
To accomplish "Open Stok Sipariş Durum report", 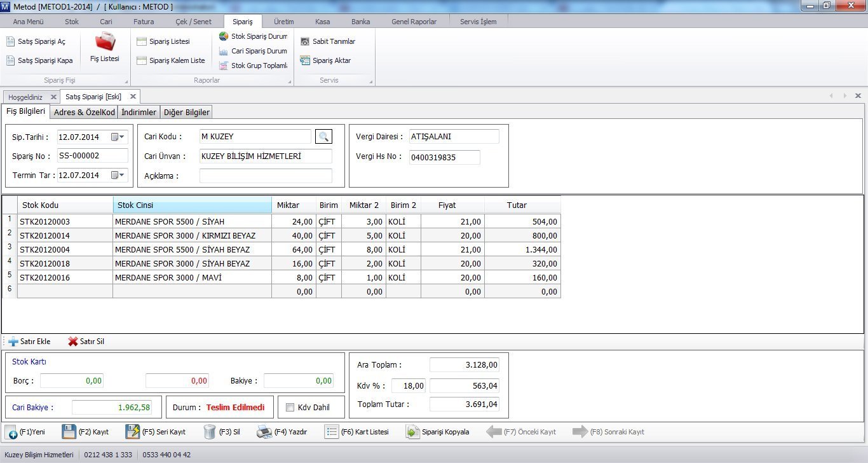I will pyautogui.click(x=253, y=36).
